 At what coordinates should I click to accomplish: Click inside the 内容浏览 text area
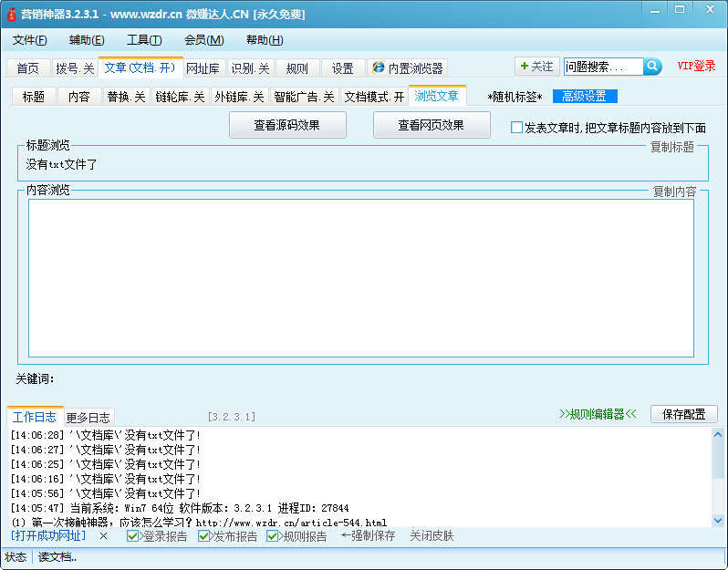coord(361,278)
